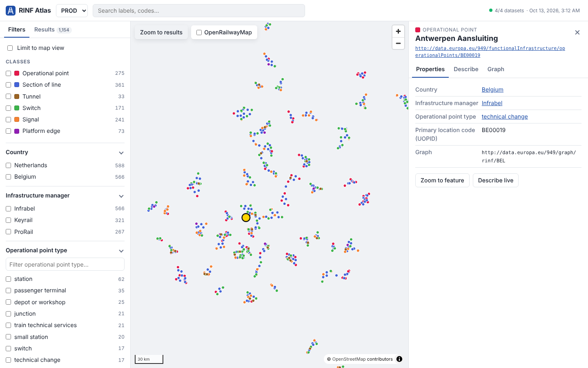Open the Describe tab
Image resolution: width=588 pixels, height=368 pixels.
click(466, 69)
